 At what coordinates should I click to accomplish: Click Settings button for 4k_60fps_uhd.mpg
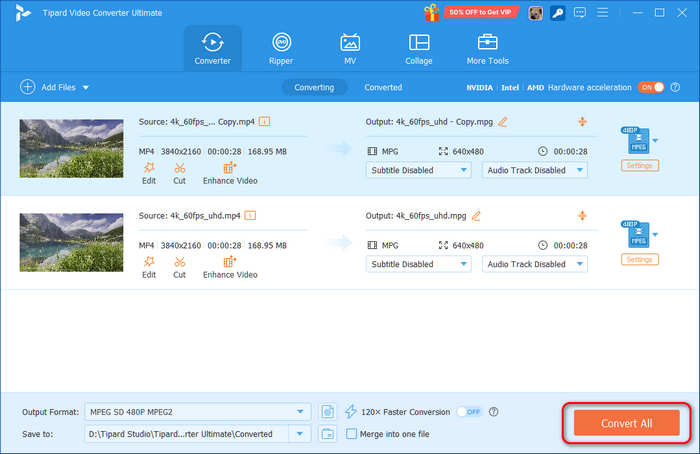tap(640, 260)
